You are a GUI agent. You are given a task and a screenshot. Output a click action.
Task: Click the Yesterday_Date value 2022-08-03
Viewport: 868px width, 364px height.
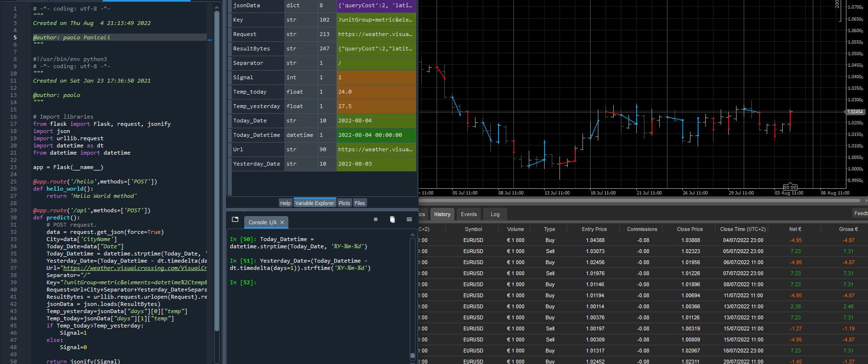(x=355, y=164)
